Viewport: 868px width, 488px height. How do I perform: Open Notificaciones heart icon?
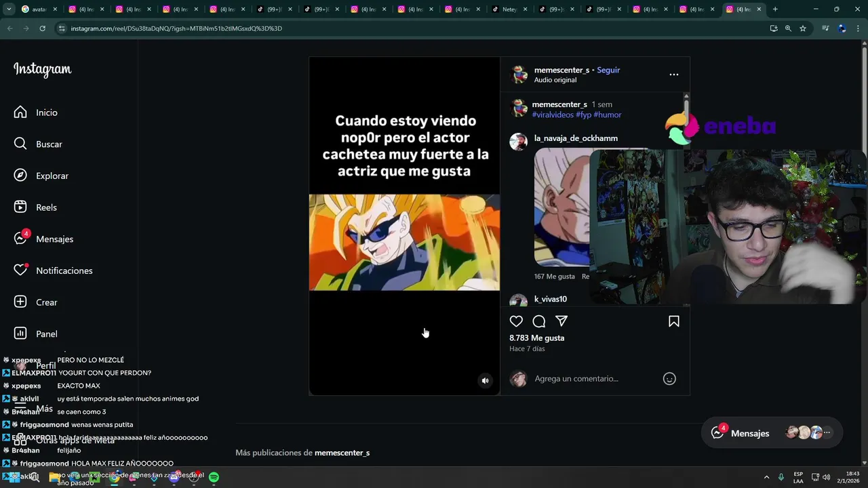click(20, 270)
